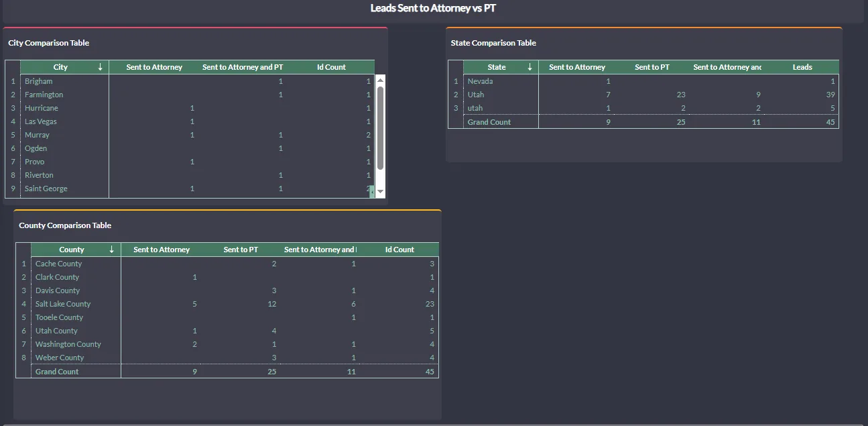Click 'Salt Lake County' row label

[63, 304]
